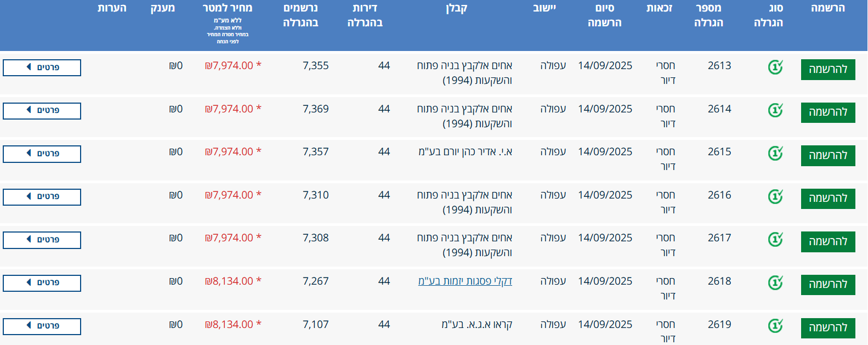Click the lottery type icon for lottery 2617
This screenshot has width=868, height=345.
click(775, 239)
